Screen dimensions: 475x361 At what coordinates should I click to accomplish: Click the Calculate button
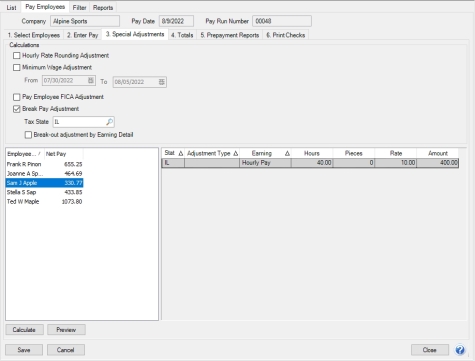click(24, 330)
